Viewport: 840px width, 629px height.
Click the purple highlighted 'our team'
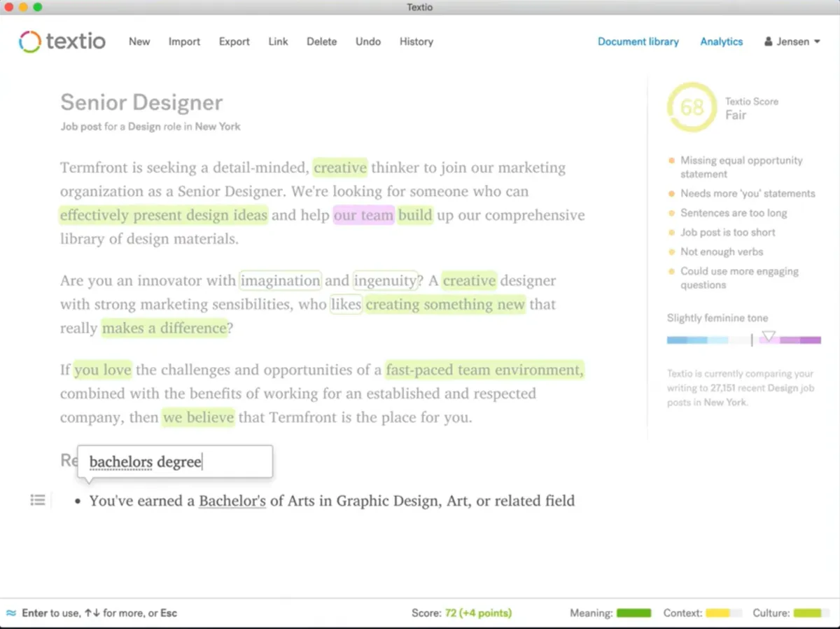(x=364, y=215)
